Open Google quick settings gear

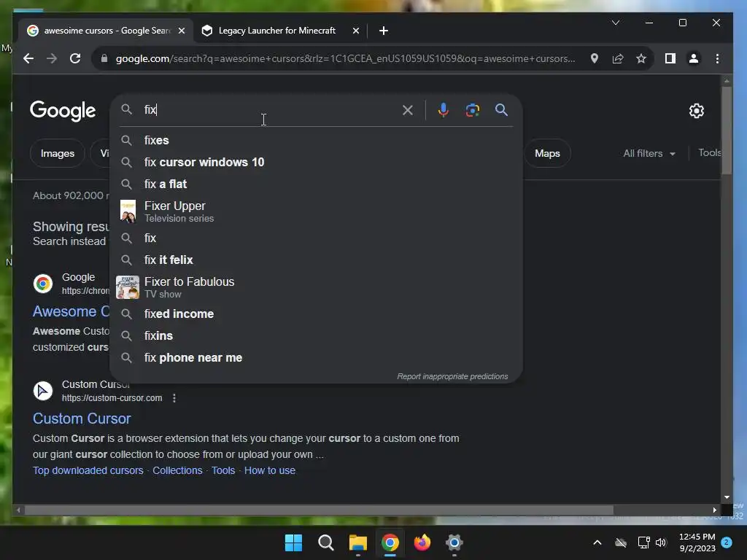coord(697,111)
